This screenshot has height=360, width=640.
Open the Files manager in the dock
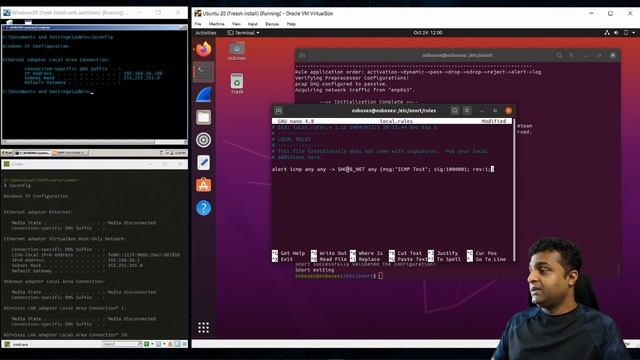[x=203, y=118]
